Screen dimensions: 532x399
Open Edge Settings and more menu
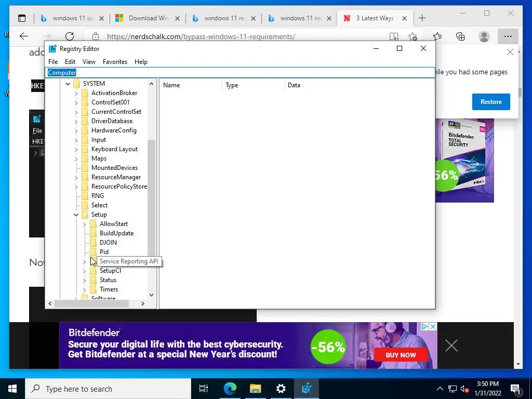click(x=508, y=36)
